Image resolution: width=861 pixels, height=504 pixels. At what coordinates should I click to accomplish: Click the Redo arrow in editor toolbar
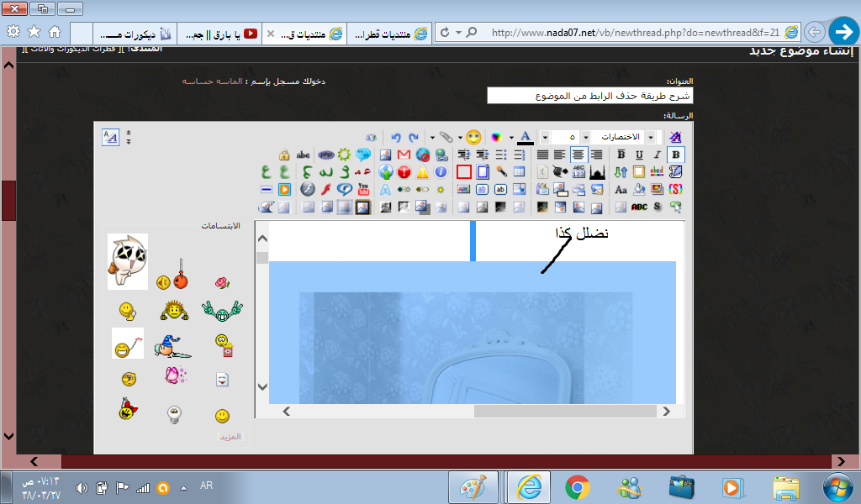(x=413, y=137)
